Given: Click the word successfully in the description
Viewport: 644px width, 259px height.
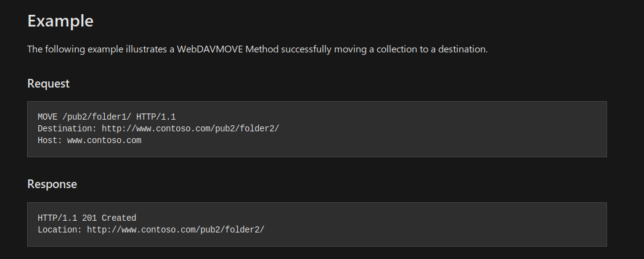Looking at the screenshot, I should 306,49.
